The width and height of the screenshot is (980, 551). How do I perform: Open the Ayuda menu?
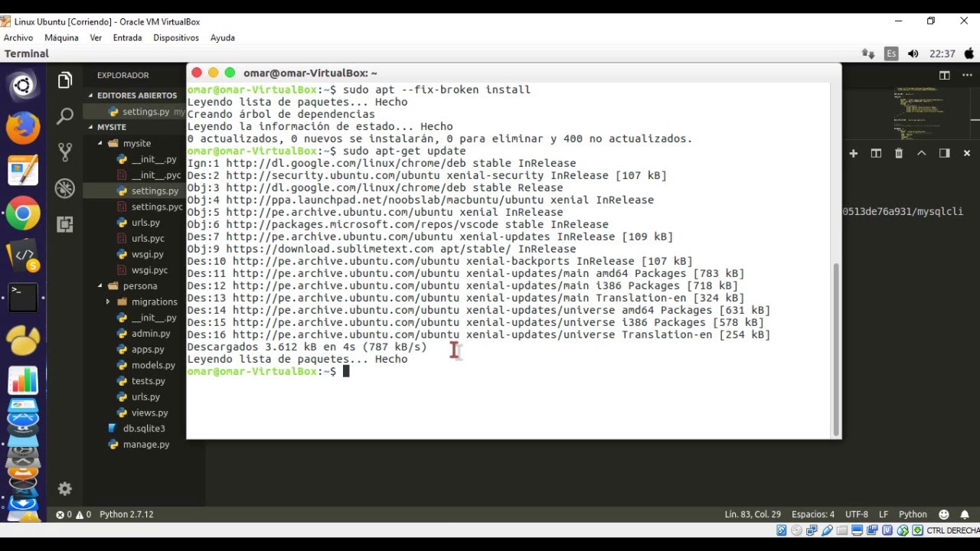pyautogui.click(x=223, y=37)
